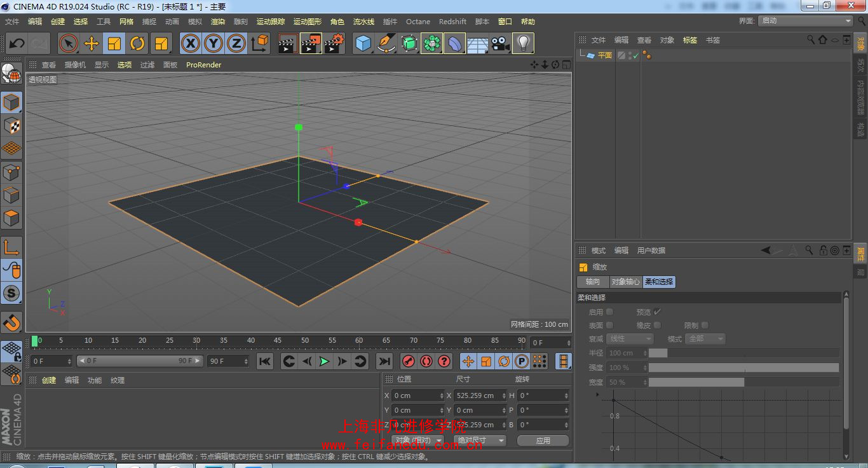Viewport: 868px width, 468px height.
Task: Click the 应用 apply button
Action: coord(543,440)
